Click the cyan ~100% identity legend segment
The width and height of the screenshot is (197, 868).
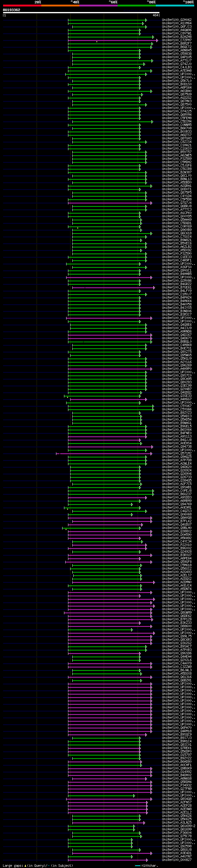click(175, 6)
